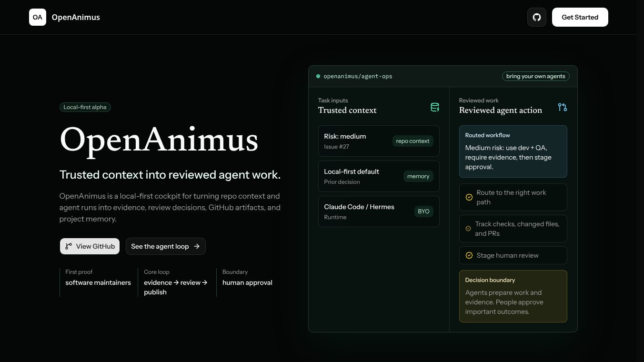The width and height of the screenshot is (644, 362).
Task: Click the Medium risk: use dev + QA text
Action: [508, 157]
